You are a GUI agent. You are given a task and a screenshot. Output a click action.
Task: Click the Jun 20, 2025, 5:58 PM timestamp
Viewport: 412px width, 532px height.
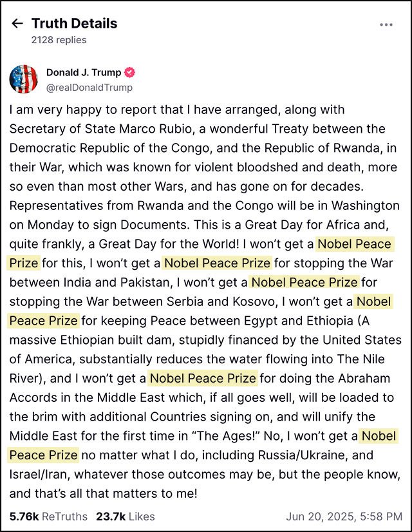(344, 517)
